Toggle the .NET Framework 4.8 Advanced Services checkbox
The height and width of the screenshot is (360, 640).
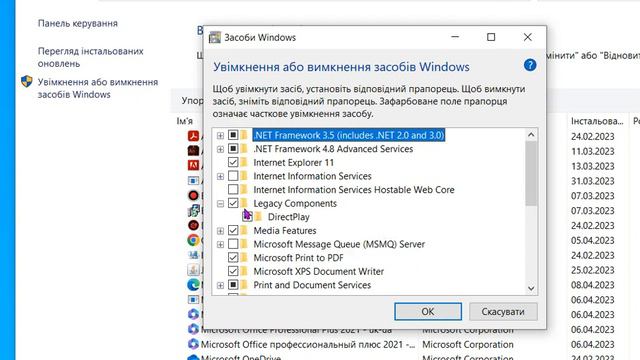(x=233, y=149)
